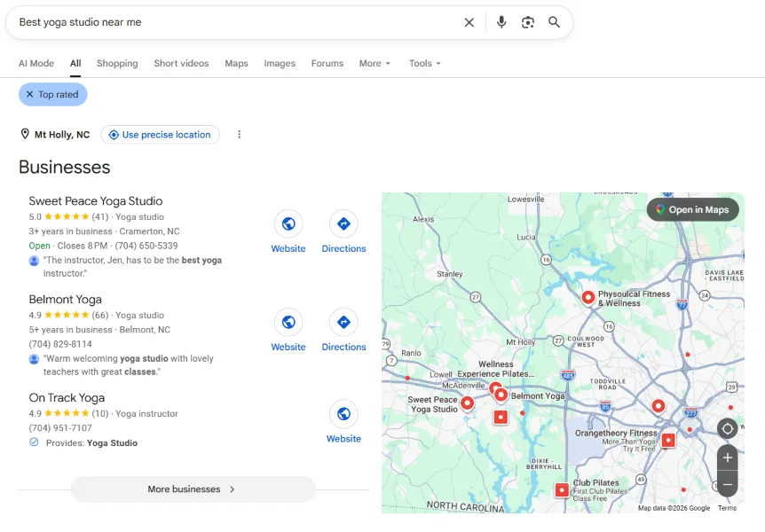Click phone number (704) 829-8114

click(60, 344)
